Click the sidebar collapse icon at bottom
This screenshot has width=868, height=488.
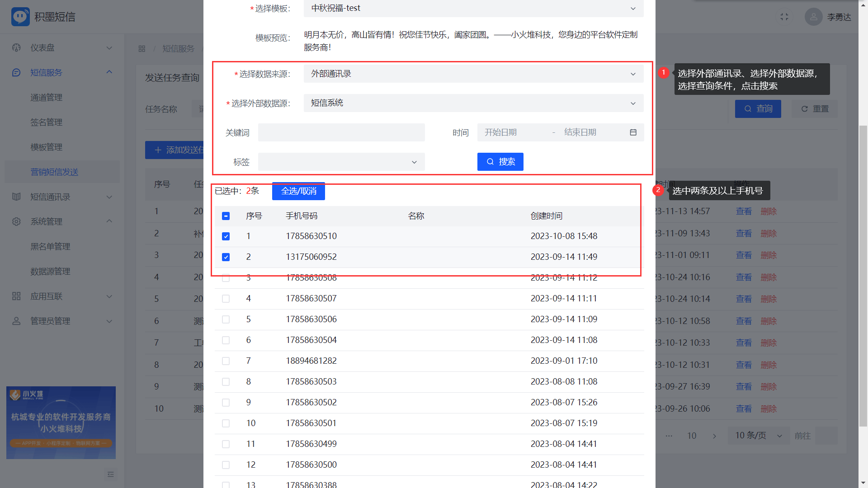point(111,474)
